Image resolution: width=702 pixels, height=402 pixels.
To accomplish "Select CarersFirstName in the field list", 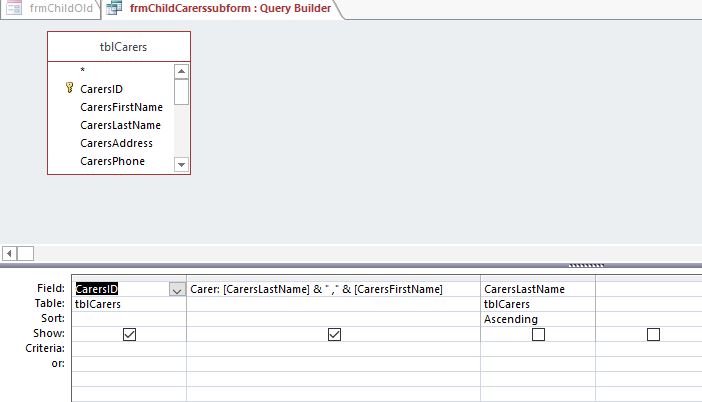I will [121, 107].
